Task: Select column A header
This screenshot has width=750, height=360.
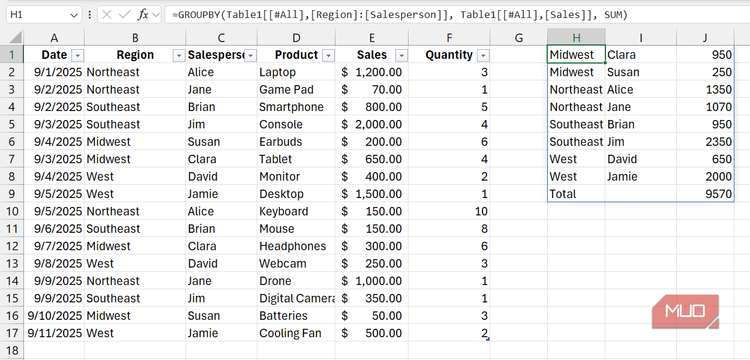Action: (54, 38)
